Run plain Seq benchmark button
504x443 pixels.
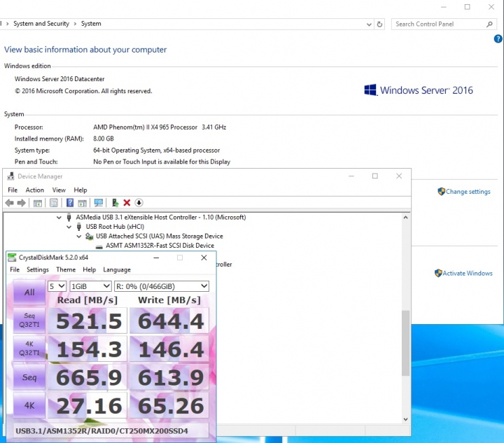pos(29,377)
